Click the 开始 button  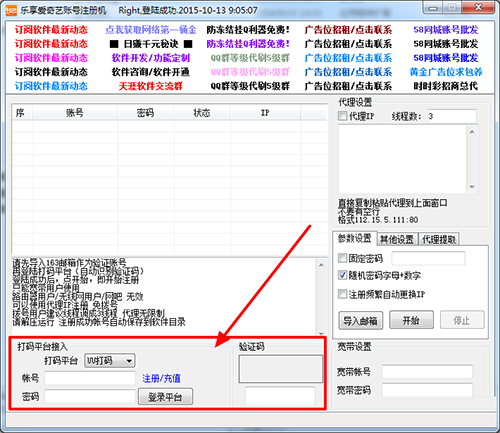[411, 320]
